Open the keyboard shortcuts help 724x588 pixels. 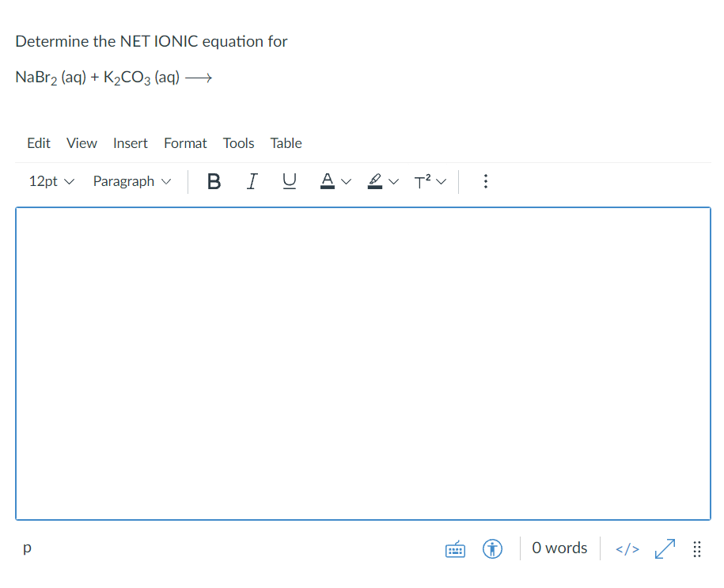coord(455,548)
